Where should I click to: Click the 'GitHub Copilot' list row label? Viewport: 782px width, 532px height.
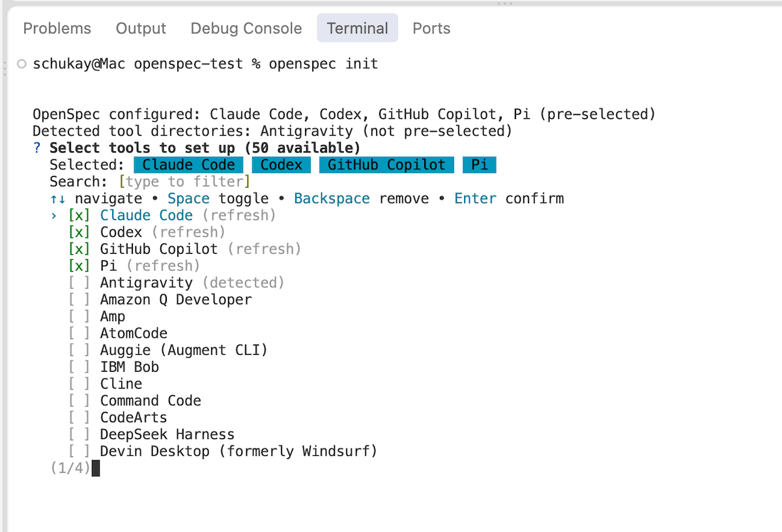[159, 249]
